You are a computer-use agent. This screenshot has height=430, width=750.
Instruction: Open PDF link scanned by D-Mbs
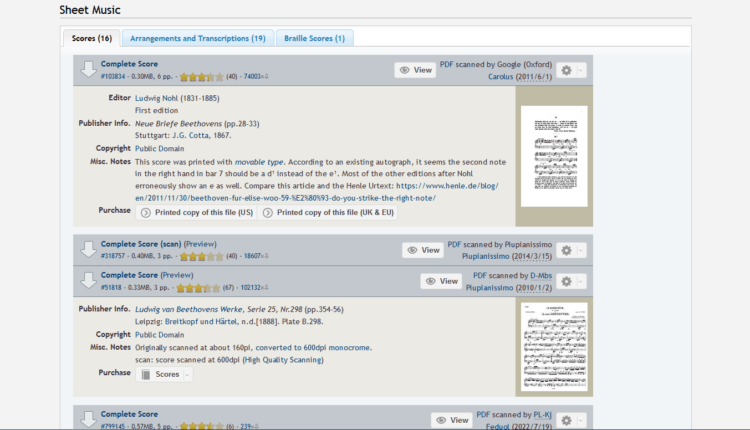pyautogui.click(x=479, y=276)
